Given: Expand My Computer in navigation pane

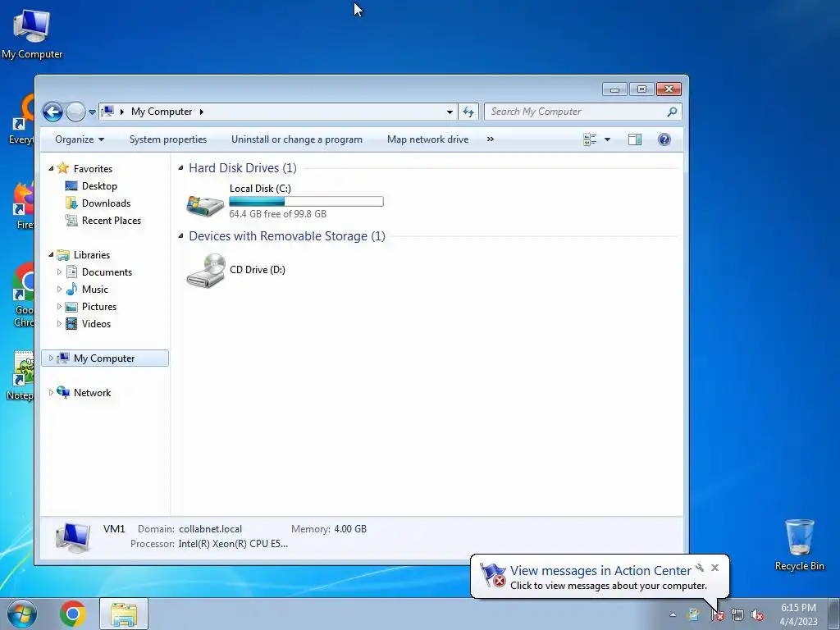Looking at the screenshot, I should click(x=51, y=358).
